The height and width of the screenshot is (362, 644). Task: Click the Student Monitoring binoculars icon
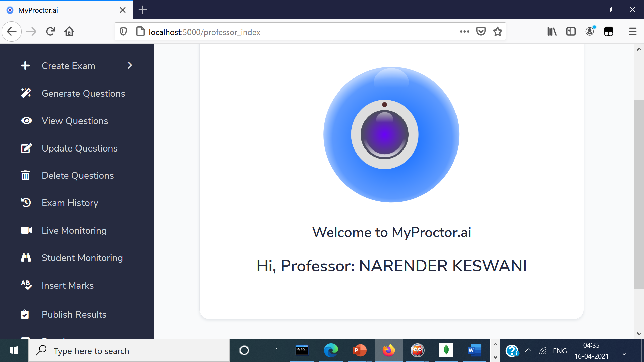pos(26,258)
